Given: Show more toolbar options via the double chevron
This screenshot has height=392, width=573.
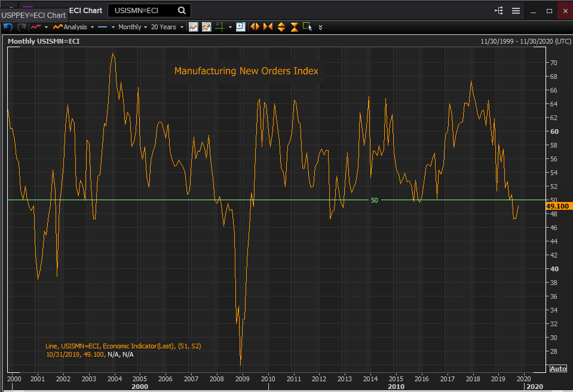Looking at the screenshot, I should point(321,27).
